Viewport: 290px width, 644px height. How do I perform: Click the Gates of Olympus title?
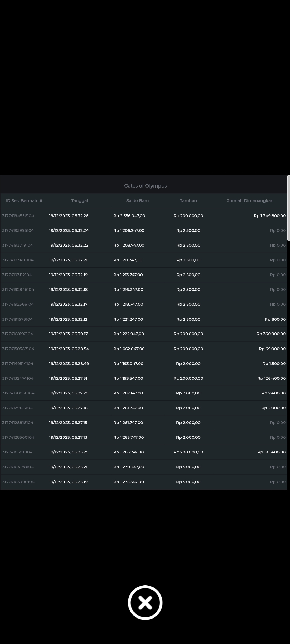[145, 186]
